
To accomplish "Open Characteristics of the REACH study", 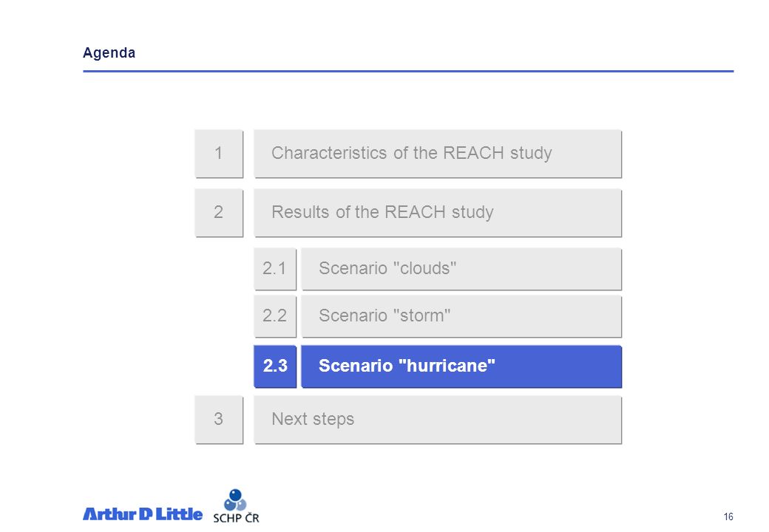I will 438,154.
